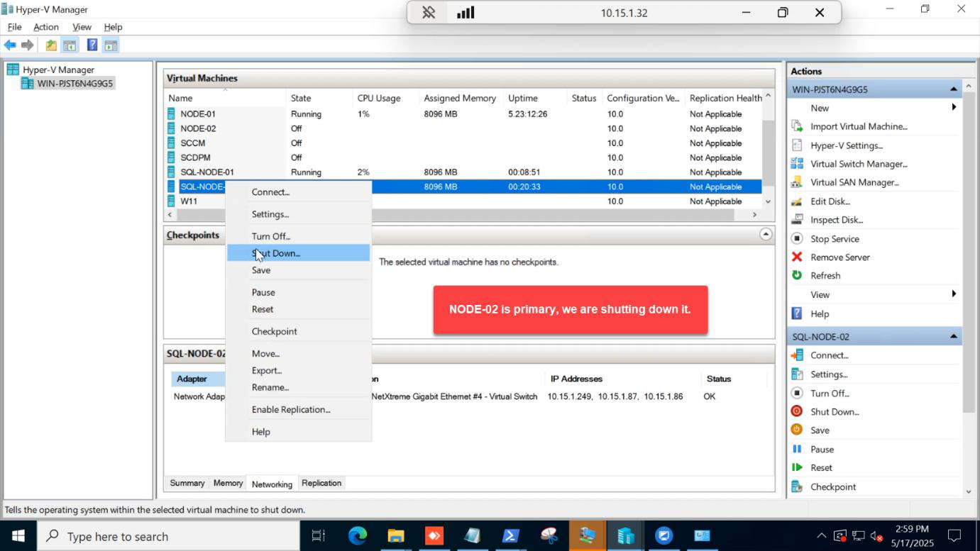Viewport: 980px width, 551px height.
Task: Collapse the SQL-NODE-02 actions section
Action: (x=953, y=336)
